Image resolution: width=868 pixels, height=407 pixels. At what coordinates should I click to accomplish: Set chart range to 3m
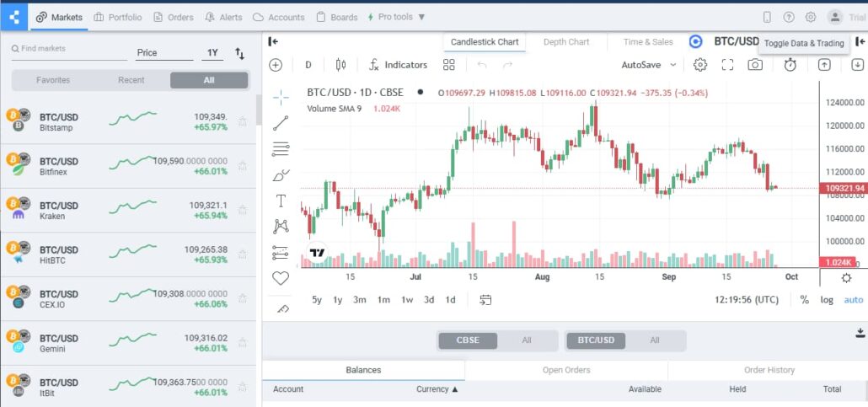(360, 300)
